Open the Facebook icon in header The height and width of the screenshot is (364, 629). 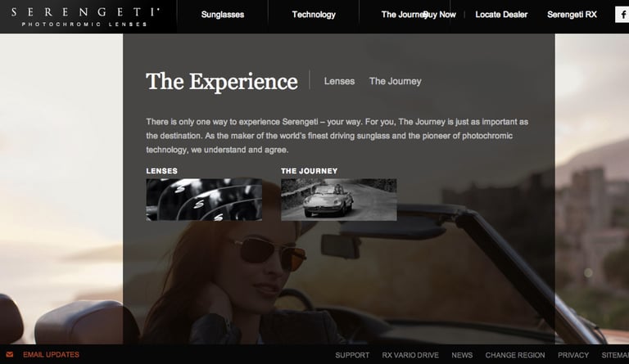click(622, 15)
